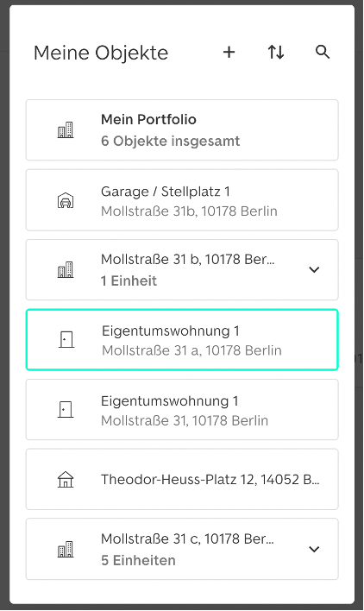Expand Mollstraße 31 c units chevron
The height and width of the screenshot is (611, 364).
pyautogui.click(x=314, y=549)
